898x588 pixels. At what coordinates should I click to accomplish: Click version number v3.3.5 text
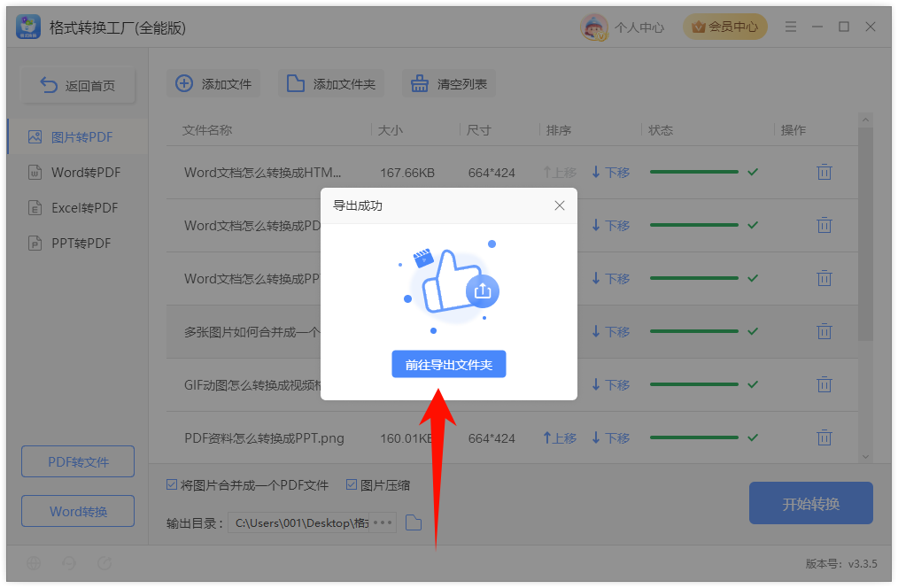[x=863, y=563]
